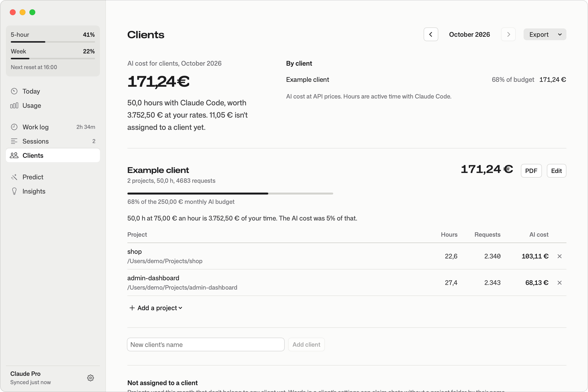Click the 2h 34m work log duration
588x392 pixels.
coord(86,127)
